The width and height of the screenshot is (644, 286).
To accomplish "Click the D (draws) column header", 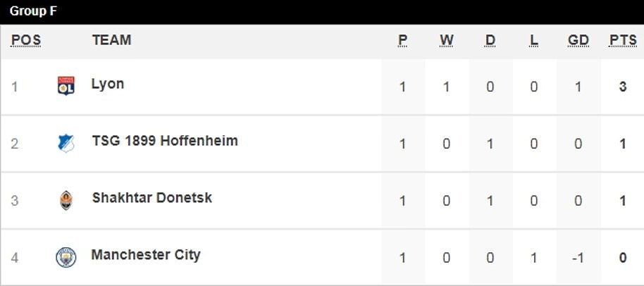I will point(490,40).
